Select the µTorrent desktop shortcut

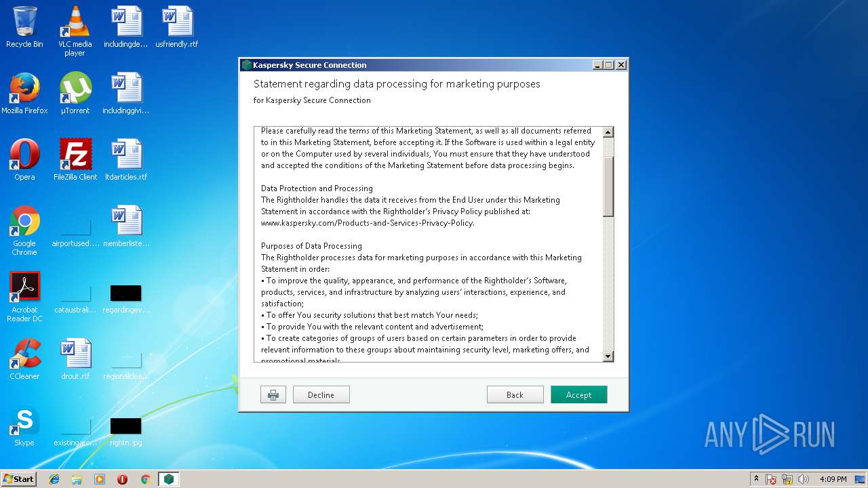(75, 94)
